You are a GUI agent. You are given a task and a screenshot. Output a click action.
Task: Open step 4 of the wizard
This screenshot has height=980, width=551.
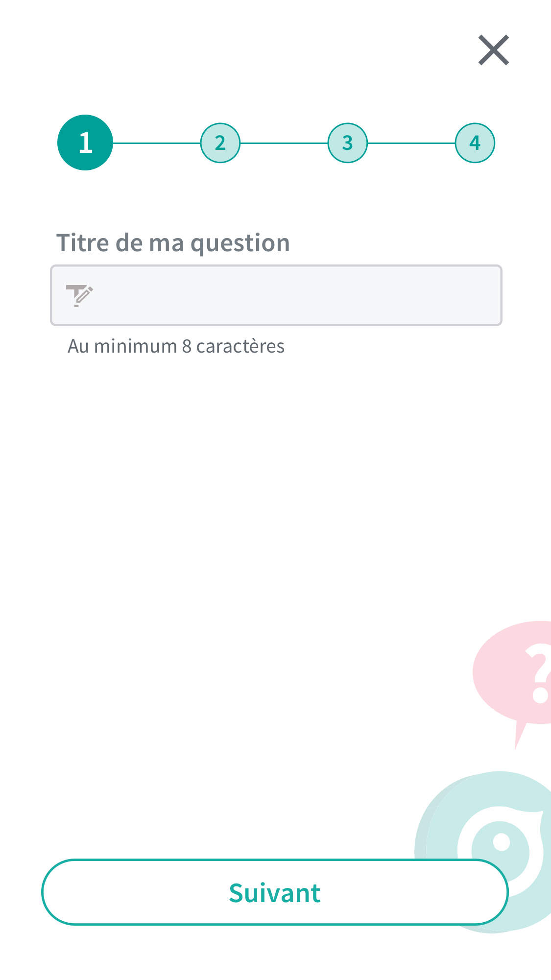click(475, 143)
